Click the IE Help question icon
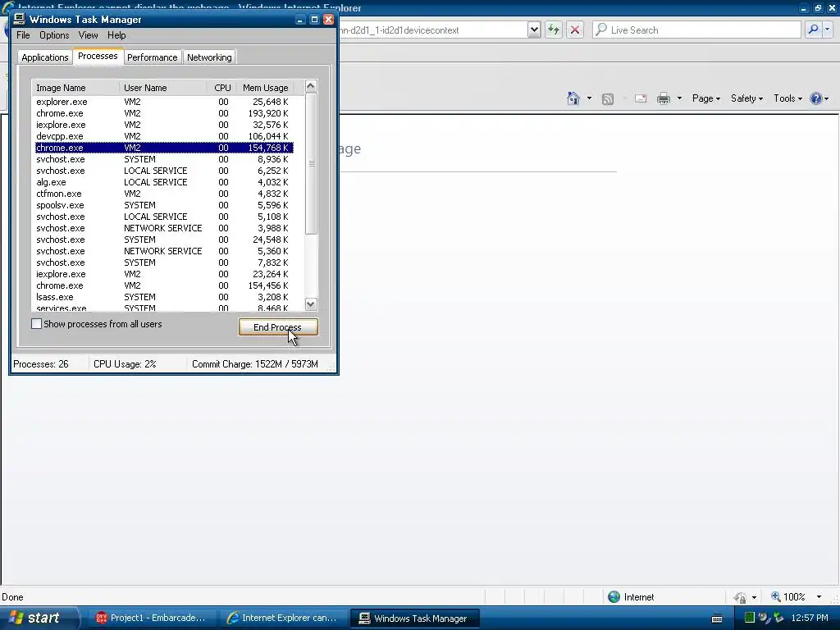The image size is (840, 630). 816,98
